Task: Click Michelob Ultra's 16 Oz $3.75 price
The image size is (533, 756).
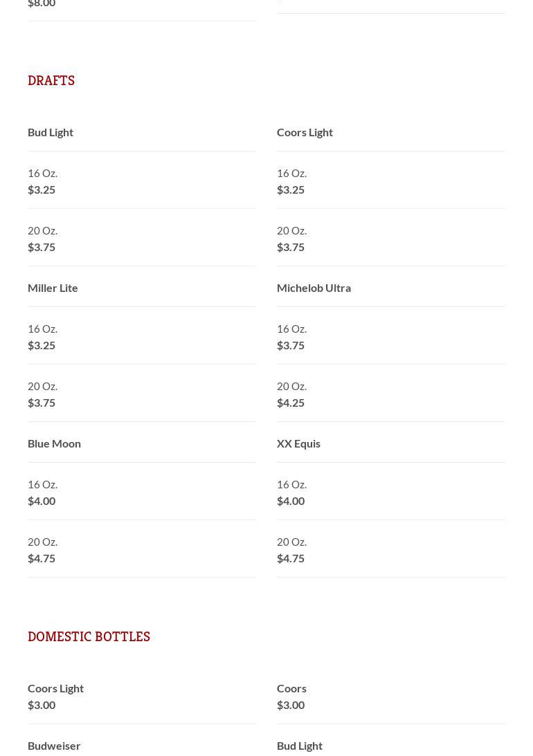Action: [291, 345]
